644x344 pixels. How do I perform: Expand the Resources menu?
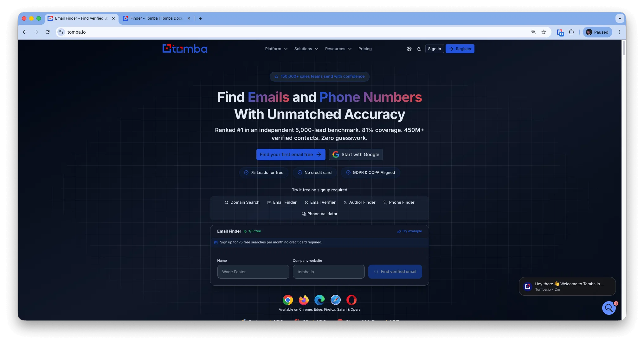point(338,49)
